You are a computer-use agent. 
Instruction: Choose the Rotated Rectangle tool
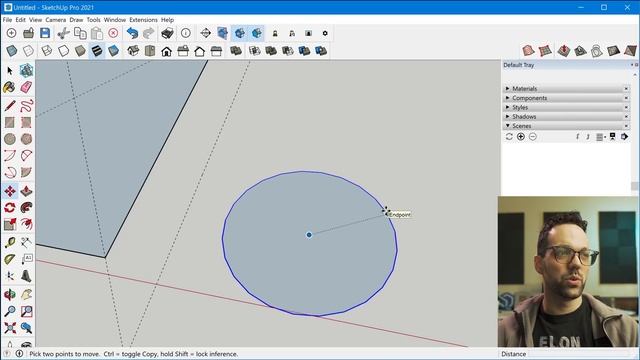click(x=27, y=122)
